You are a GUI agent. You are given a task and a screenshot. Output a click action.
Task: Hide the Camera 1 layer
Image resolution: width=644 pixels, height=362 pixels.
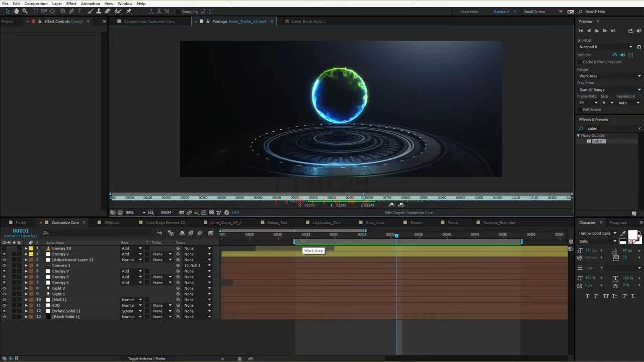click(x=4, y=265)
